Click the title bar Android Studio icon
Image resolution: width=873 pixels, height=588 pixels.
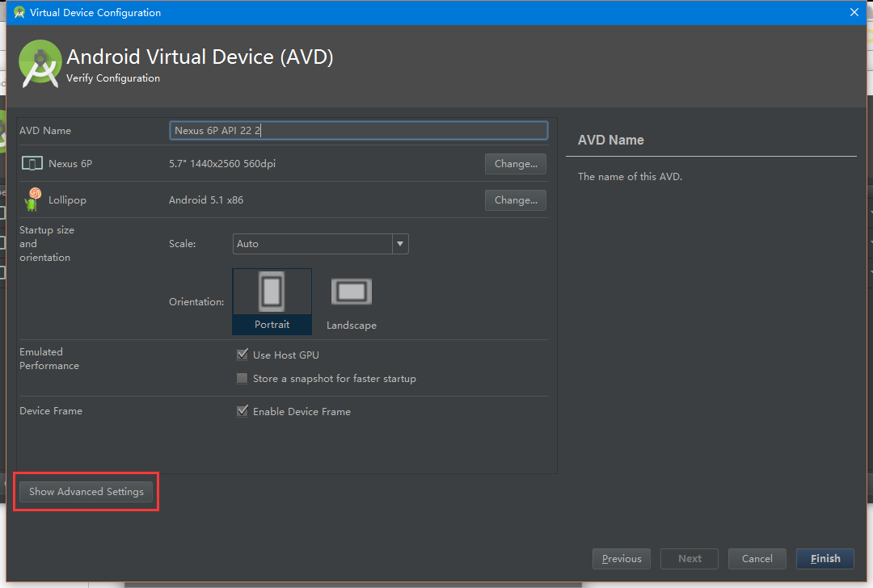19,12
